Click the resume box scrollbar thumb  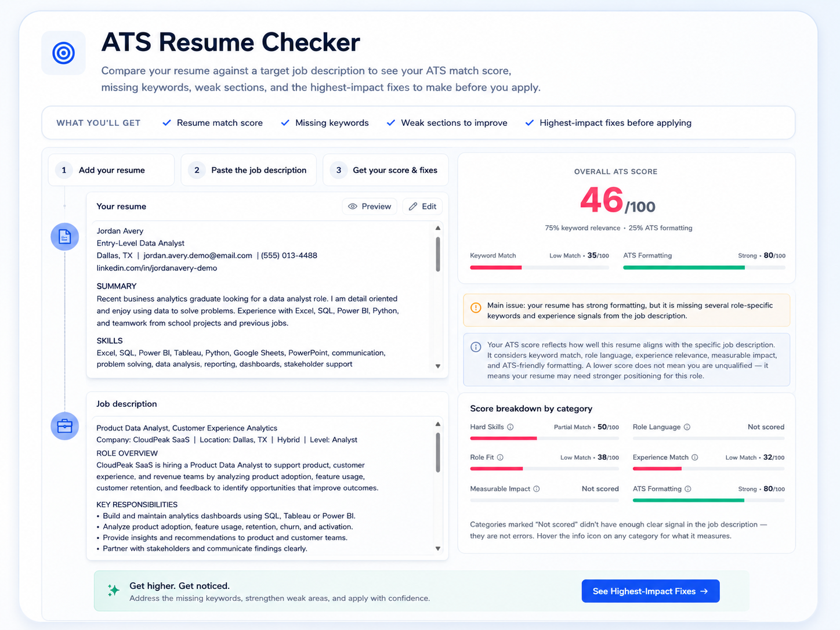pos(438,254)
